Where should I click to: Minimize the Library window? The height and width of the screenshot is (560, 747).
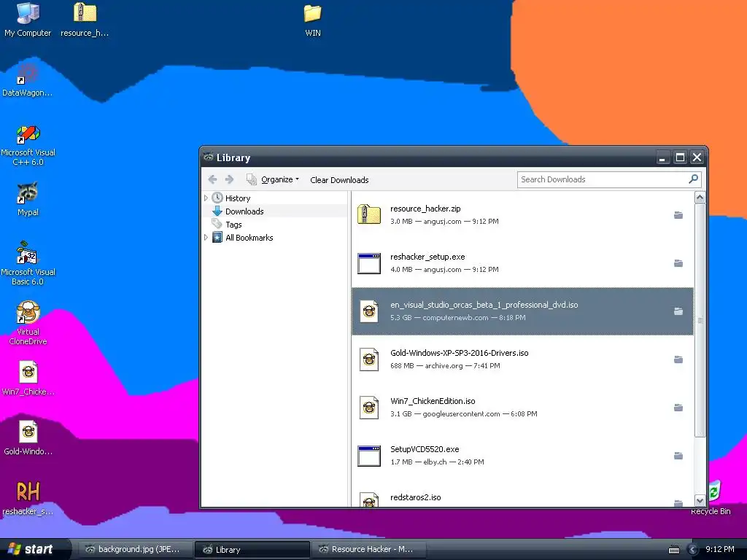[x=662, y=157]
